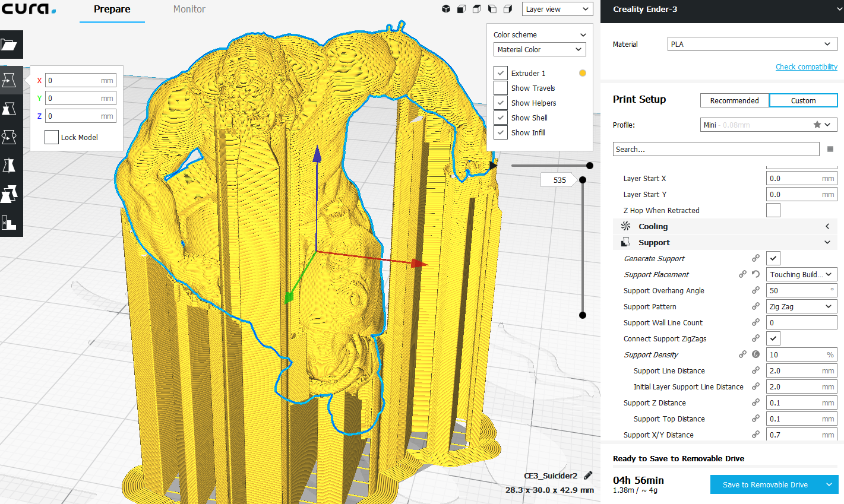Open the Layer view mode dropdown

tap(557, 9)
